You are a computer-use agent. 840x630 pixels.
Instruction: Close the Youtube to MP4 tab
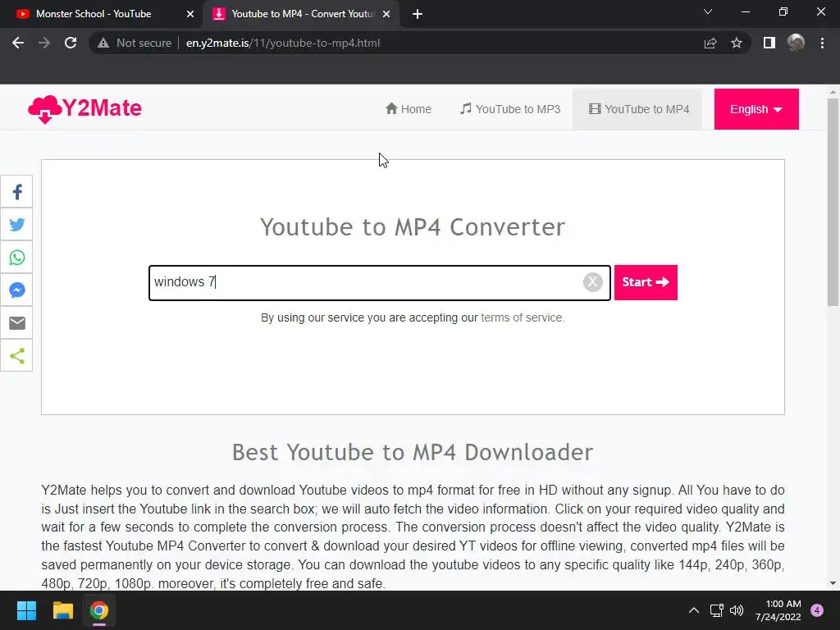(386, 14)
